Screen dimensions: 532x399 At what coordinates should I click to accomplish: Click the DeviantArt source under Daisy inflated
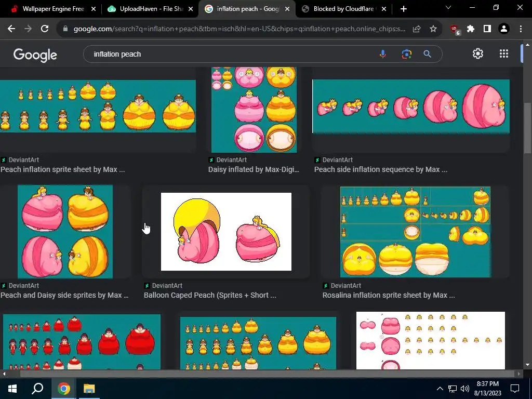coord(232,160)
